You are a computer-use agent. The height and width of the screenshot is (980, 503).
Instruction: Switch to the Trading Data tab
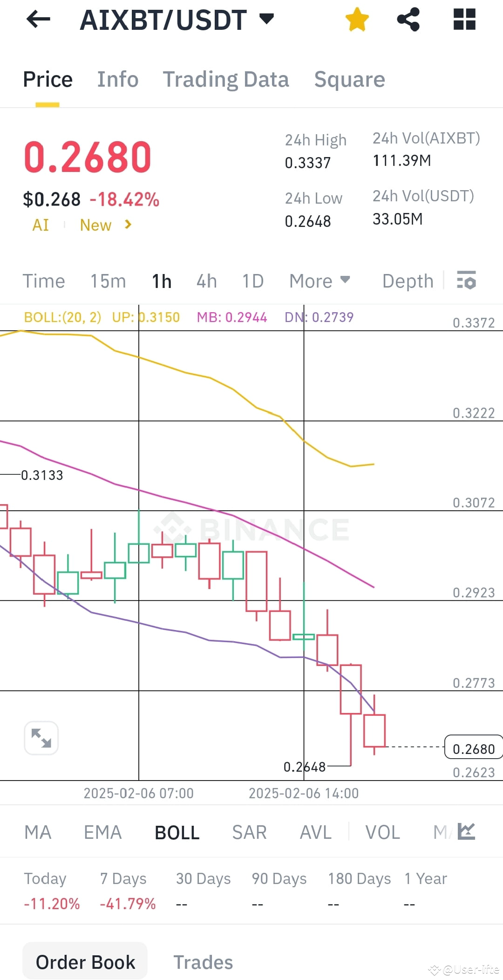[226, 79]
